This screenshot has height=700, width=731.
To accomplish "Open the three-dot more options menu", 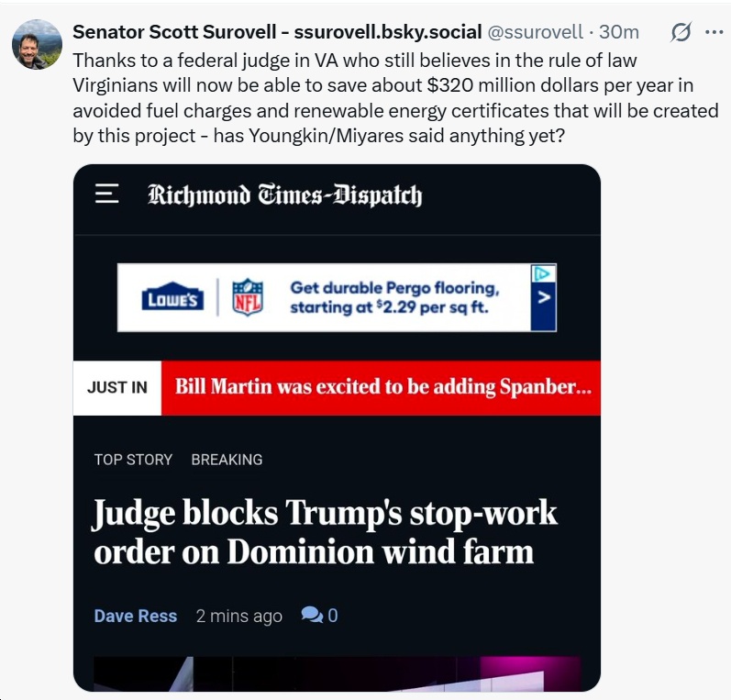I will pyautogui.click(x=714, y=32).
